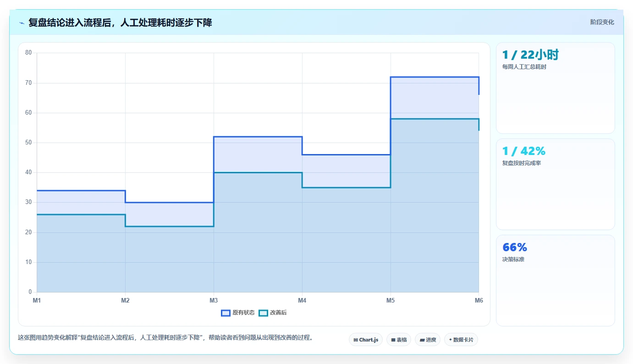Click the M6 x-axis label
Screen dimensions: 633x364
click(479, 300)
